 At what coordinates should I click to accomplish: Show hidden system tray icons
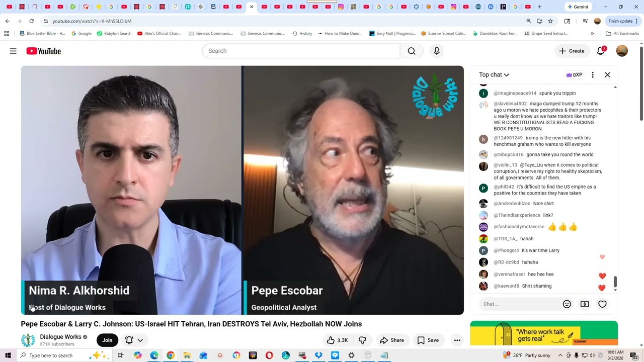(560, 355)
